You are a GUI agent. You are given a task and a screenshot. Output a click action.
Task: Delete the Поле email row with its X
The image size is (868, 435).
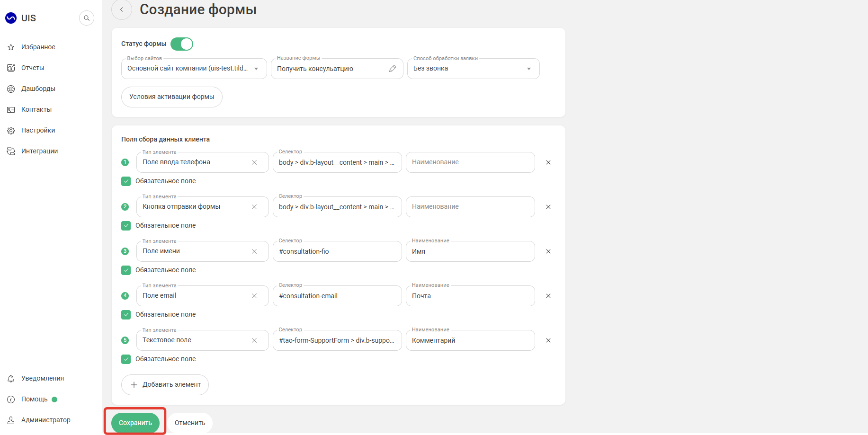pos(548,296)
